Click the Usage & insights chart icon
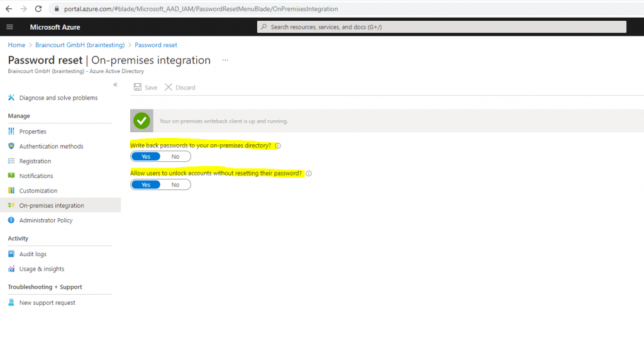 11,269
